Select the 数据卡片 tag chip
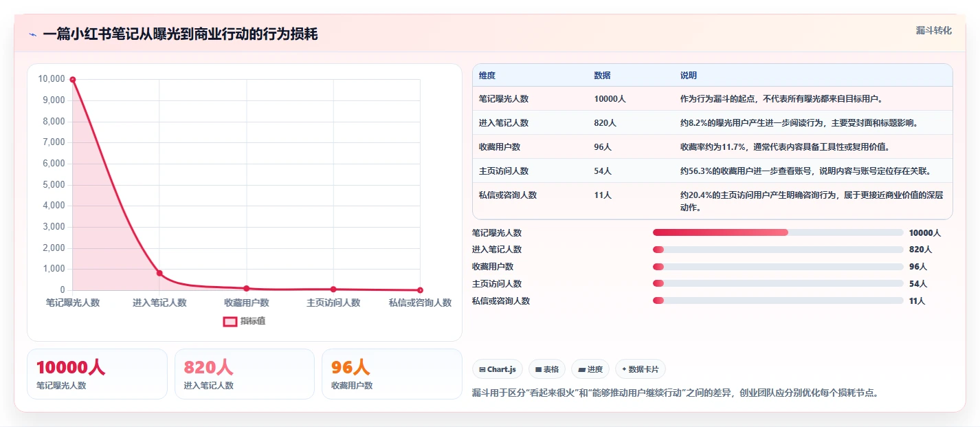The height and width of the screenshot is (427, 980). coord(641,369)
